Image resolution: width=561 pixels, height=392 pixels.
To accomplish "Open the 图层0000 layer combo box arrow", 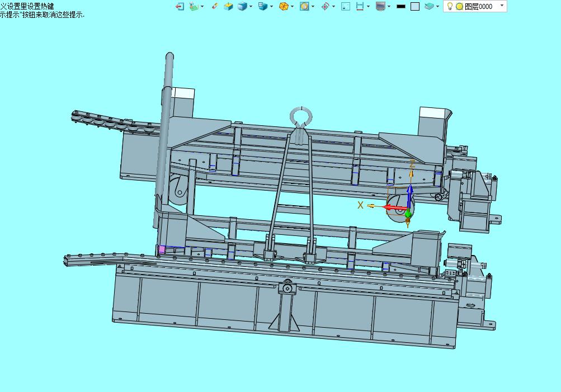I will tap(502, 6).
